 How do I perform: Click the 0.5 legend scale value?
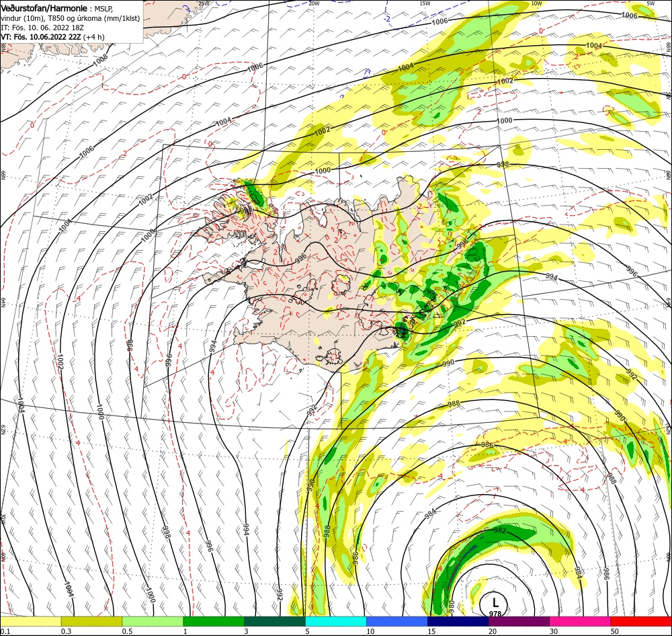click(127, 631)
